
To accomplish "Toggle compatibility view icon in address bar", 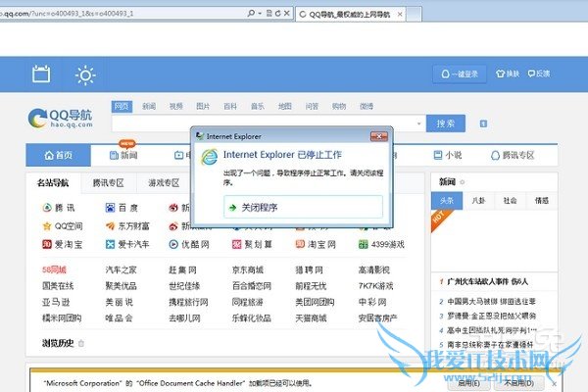I will click(x=269, y=13).
